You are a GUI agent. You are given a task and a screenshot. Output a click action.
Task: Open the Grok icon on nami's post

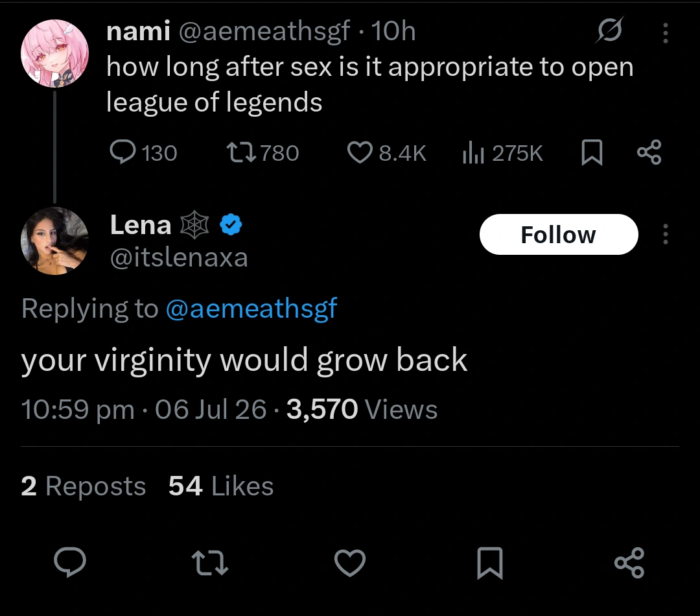[x=609, y=30]
